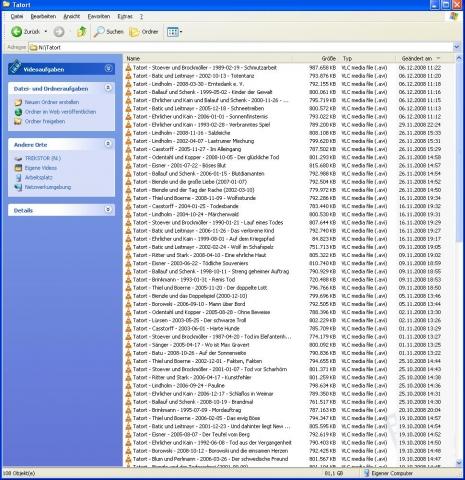Select VLC icon of Kinder der Gewalt
This screenshot has width=465, height=480.
click(x=128, y=92)
